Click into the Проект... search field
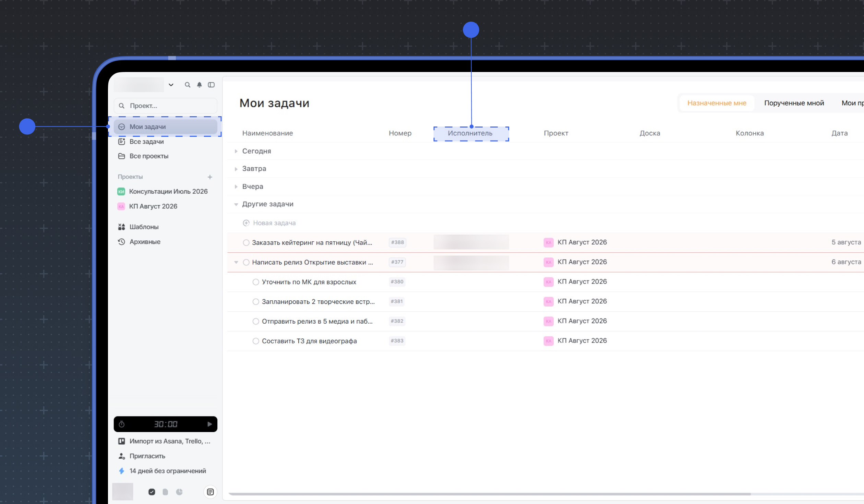The height and width of the screenshot is (504, 864). coord(165,106)
